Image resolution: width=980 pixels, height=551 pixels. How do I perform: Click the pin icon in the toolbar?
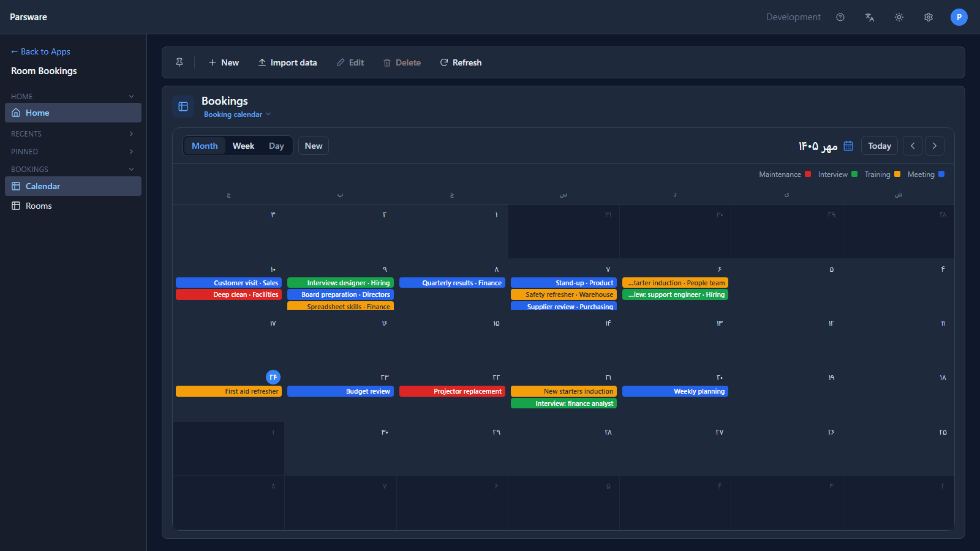click(x=179, y=62)
